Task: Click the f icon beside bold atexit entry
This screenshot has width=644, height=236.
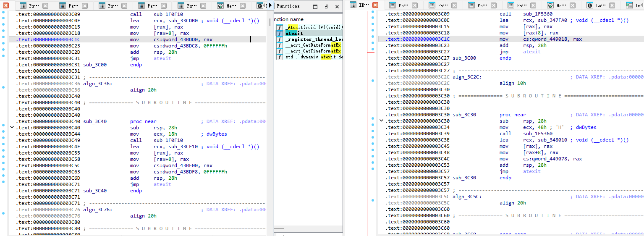Action: (x=279, y=33)
